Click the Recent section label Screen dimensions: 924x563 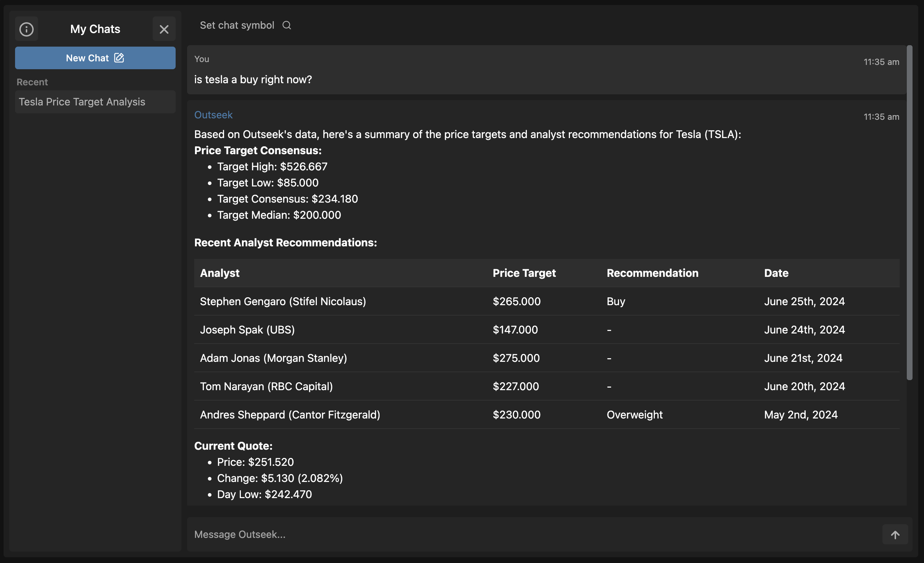pos(32,82)
